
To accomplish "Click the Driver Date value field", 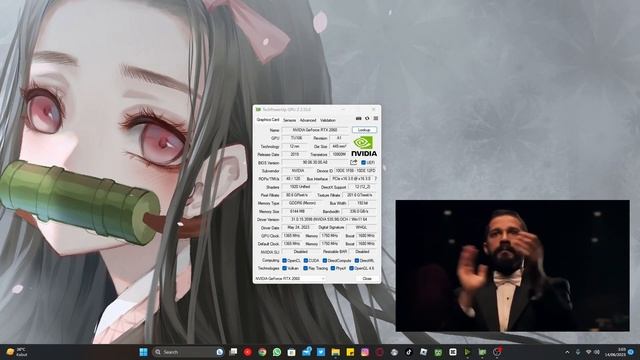I will coord(298,227).
